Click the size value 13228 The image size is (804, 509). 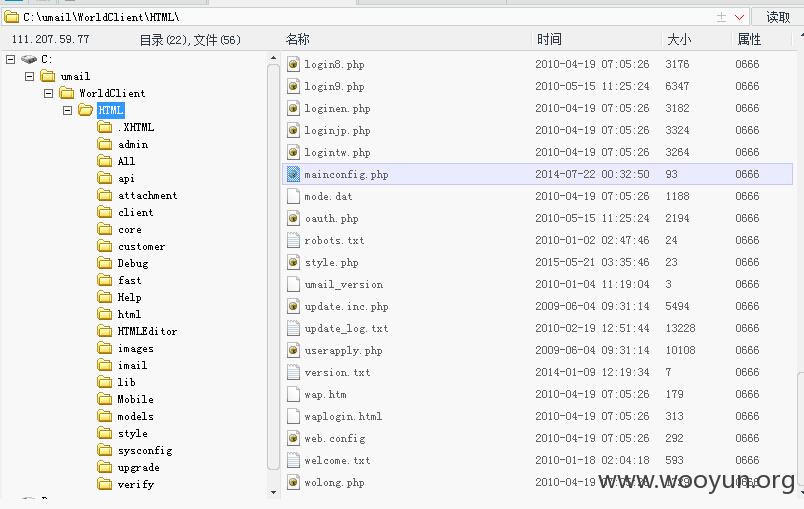pos(680,328)
